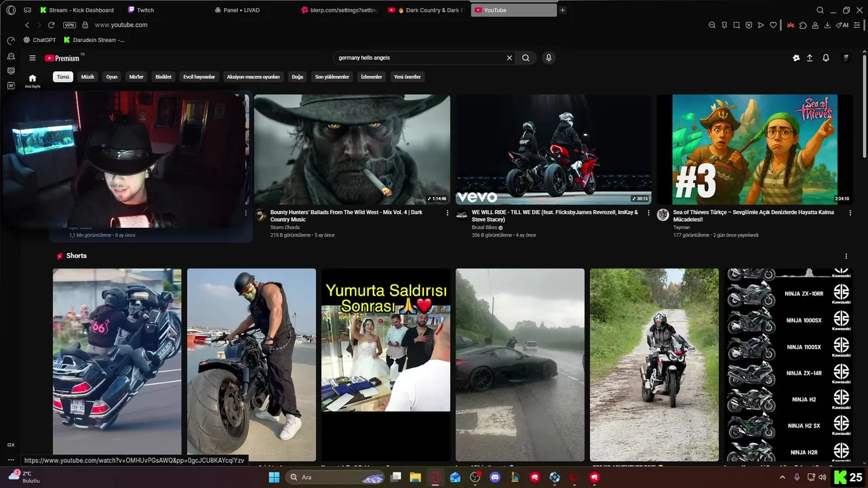Add page to bookmarks with heart icon
The image size is (868, 488).
pyautogui.click(x=773, y=25)
